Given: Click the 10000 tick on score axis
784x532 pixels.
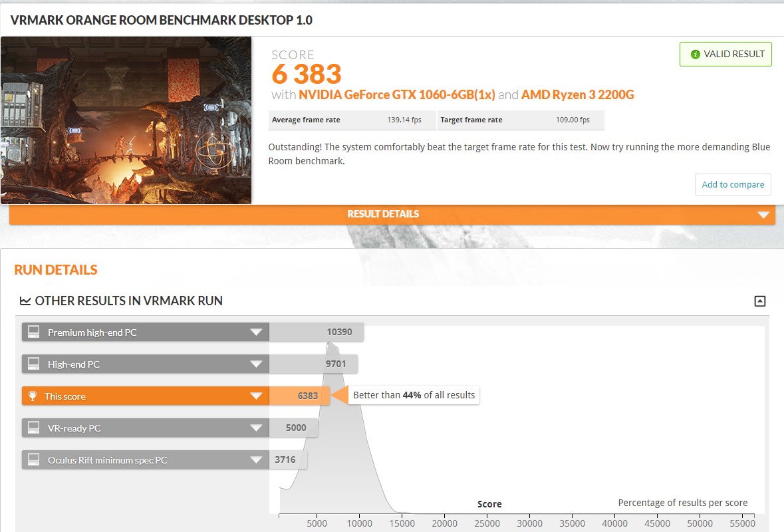Looking at the screenshot, I should click(x=360, y=523).
